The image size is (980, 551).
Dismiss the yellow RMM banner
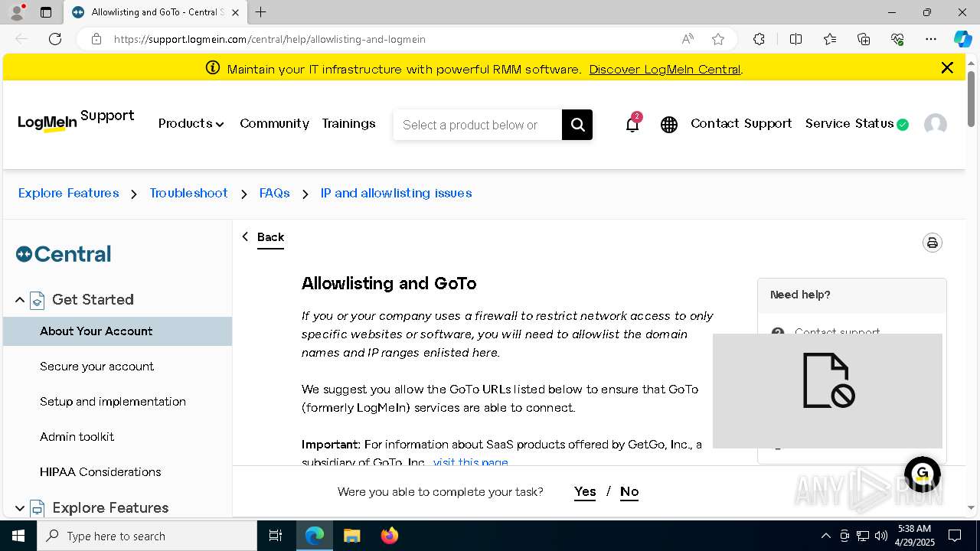(947, 67)
